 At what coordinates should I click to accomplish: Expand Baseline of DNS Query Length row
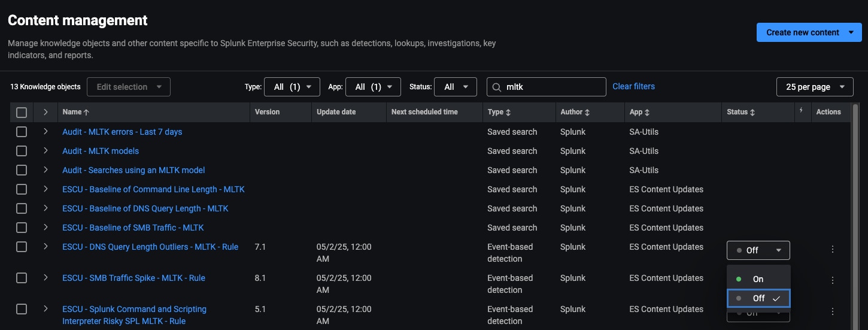click(x=45, y=208)
